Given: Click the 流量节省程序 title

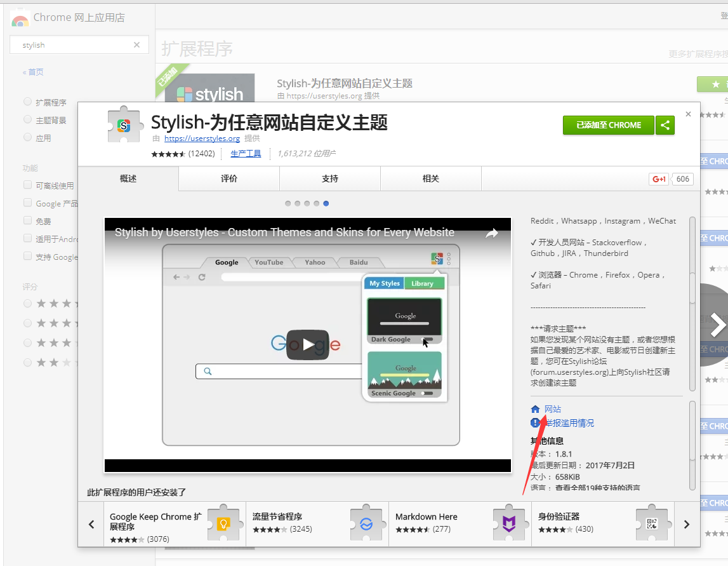Looking at the screenshot, I should [x=277, y=516].
